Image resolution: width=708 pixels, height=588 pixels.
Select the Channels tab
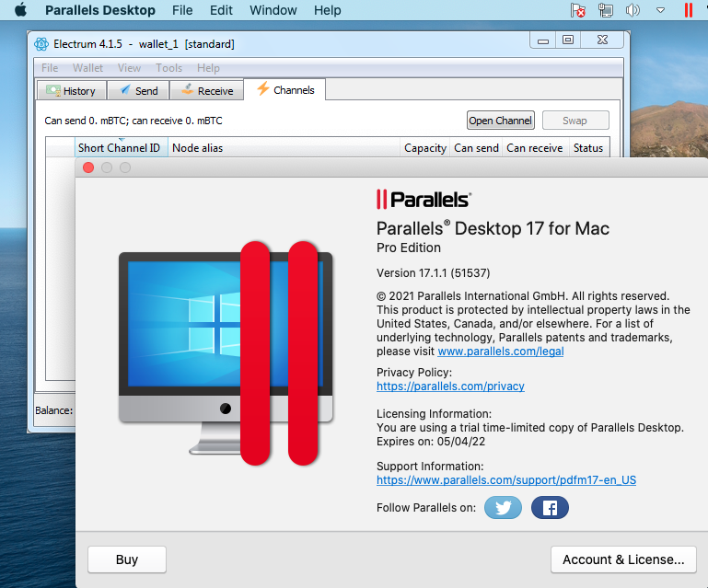tap(284, 90)
